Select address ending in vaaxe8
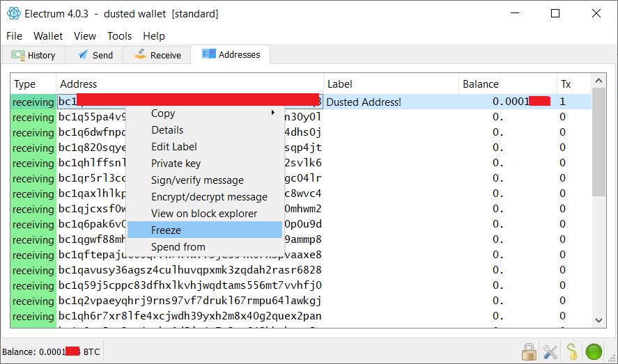Viewport: 618px width, 364px height. pyautogui.click(x=190, y=255)
